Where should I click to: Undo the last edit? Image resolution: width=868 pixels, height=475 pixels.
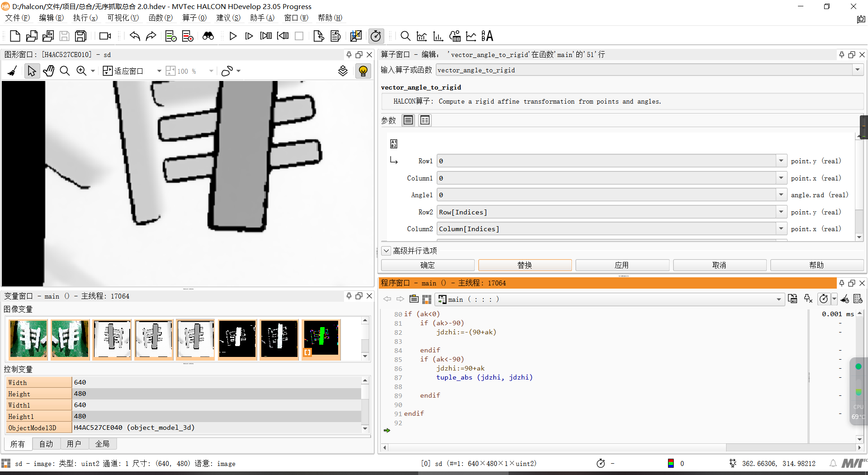tap(135, 36)
